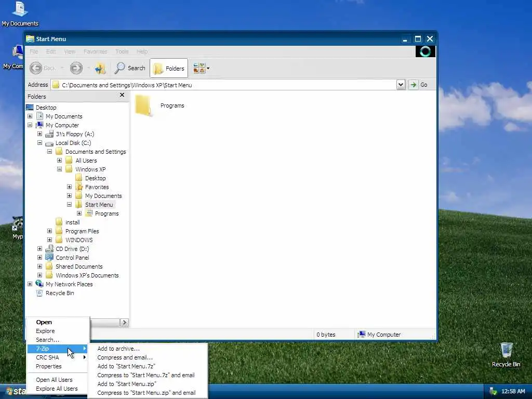Expand 3½ Floppy (A:) node
Image resolution: width=532 pixels, height=399 pixels.
pos(39,134)
